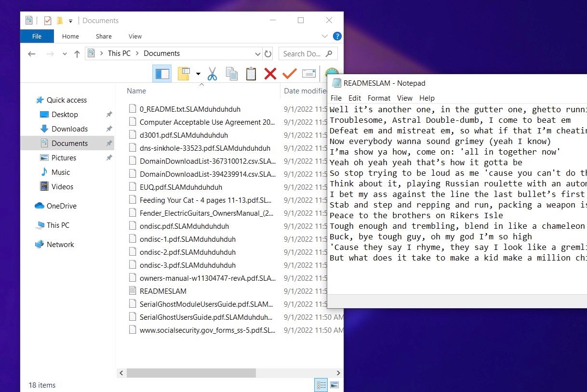This screenshot has width=587, height=392.
Task: Open the Share ribbon tab
Action: 104,36
